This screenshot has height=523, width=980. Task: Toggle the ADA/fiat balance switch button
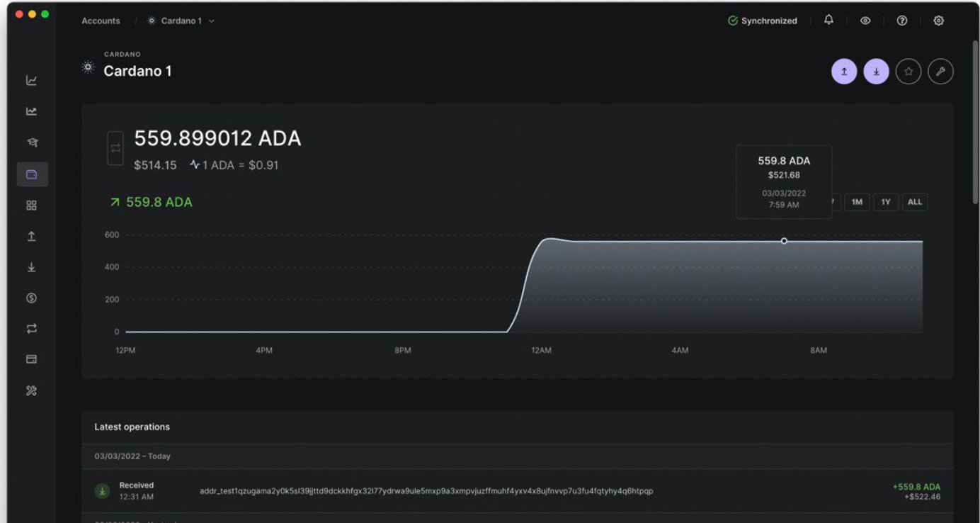115,148
